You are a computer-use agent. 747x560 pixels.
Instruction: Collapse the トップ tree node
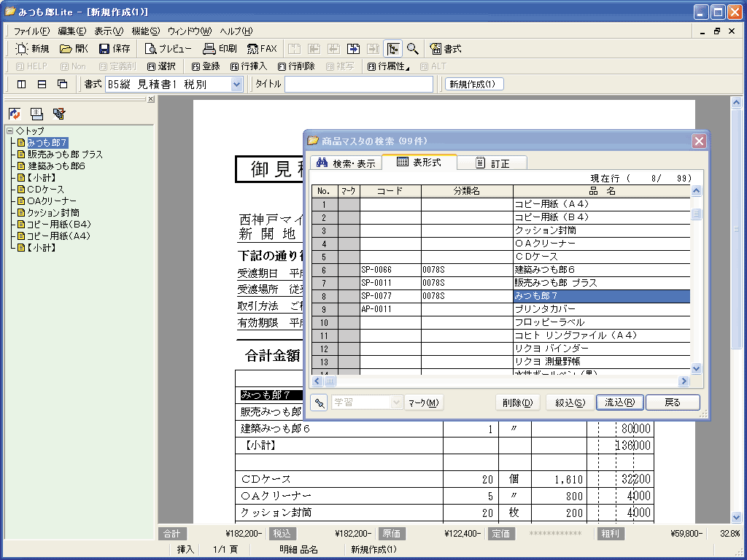[9, 131]
